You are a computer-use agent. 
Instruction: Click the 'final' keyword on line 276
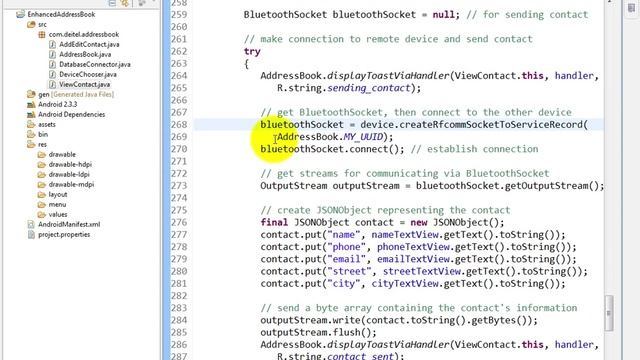click(x=274, y=222)
